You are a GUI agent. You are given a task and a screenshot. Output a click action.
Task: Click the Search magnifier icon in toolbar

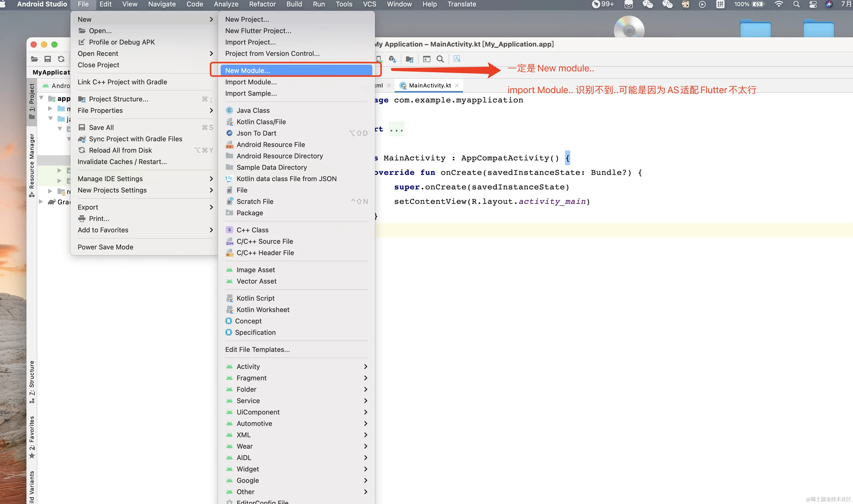point(440,59)
